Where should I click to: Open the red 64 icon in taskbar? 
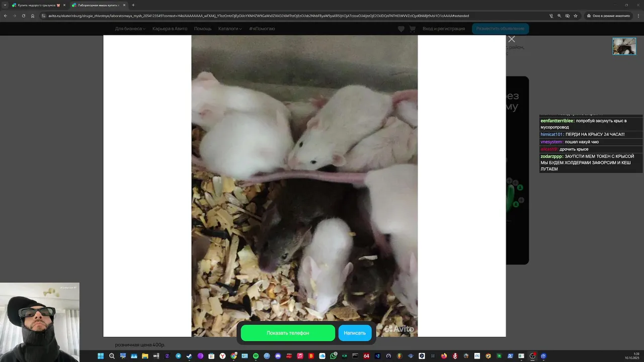point(366,356)
